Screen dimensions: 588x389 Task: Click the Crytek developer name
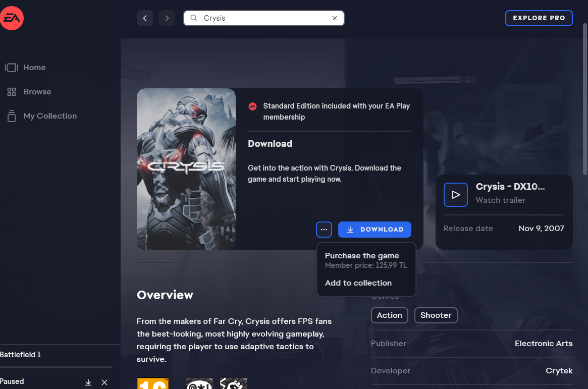point(559,371)
